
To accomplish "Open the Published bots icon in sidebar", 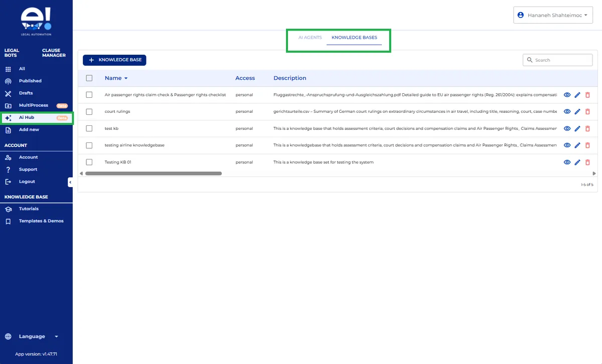I will (x=8, y=81).
